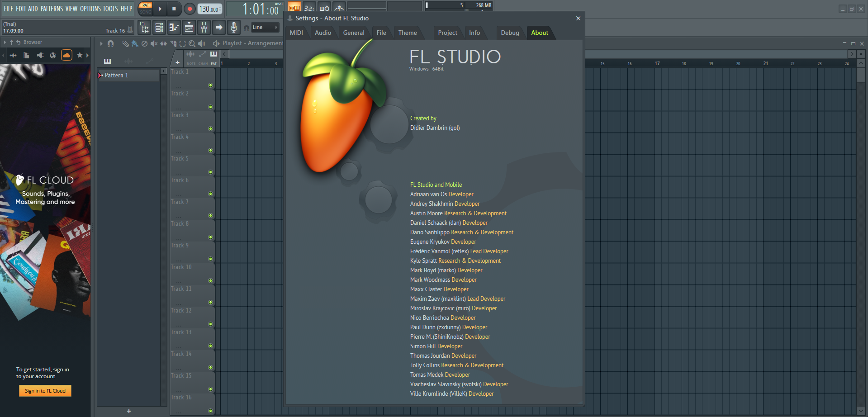Open the playlist speaker arrangement menu
The image size is (868, 417).
click(x=216, y=43)
